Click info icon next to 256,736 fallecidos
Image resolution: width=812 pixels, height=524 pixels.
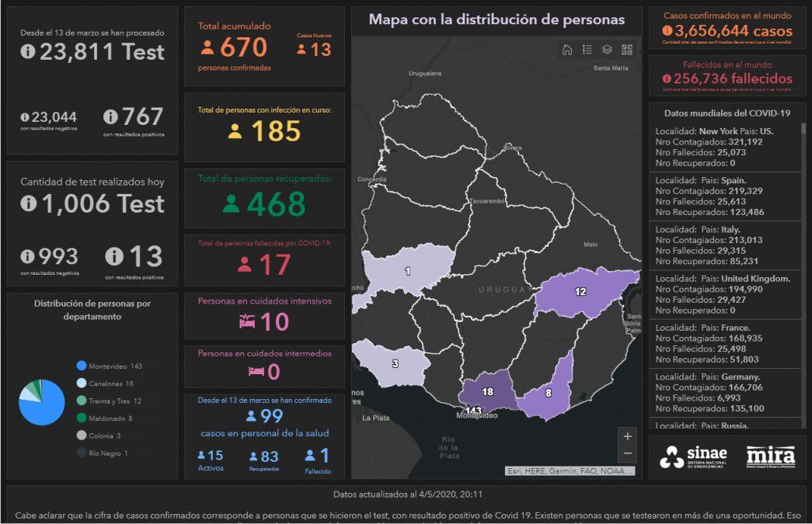click(x=667, y=78)
